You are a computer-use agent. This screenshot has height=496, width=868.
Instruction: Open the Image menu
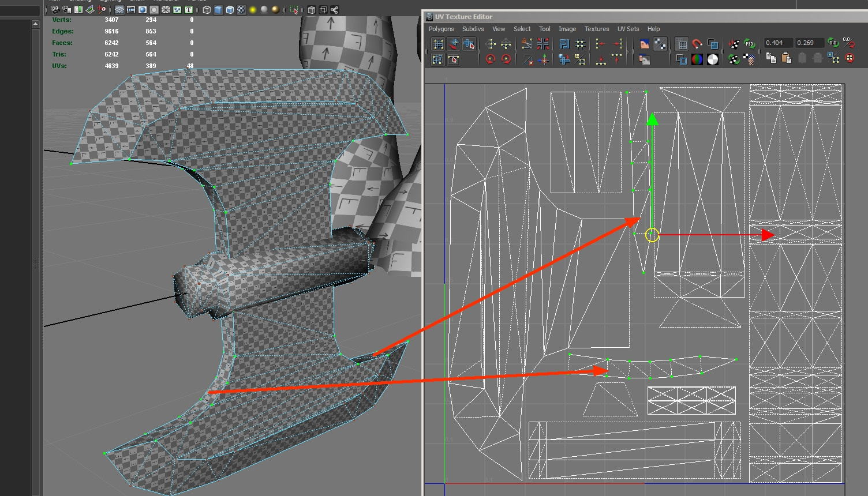(567, 29)
